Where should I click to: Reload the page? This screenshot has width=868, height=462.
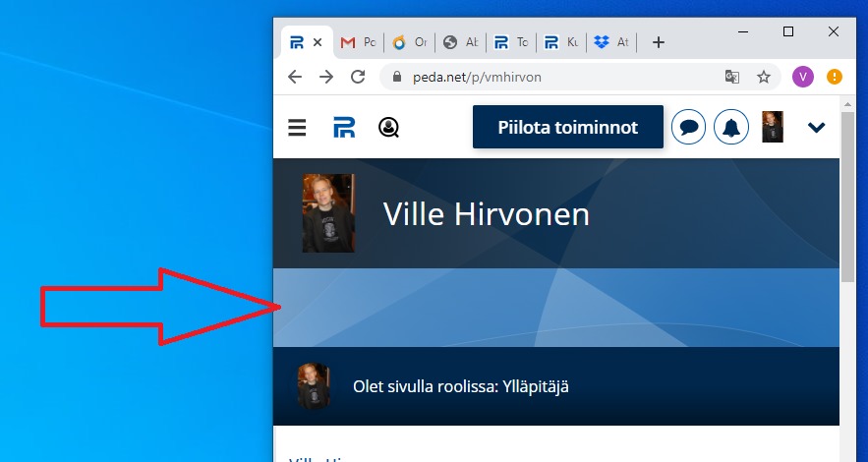(x=359, y=77)
